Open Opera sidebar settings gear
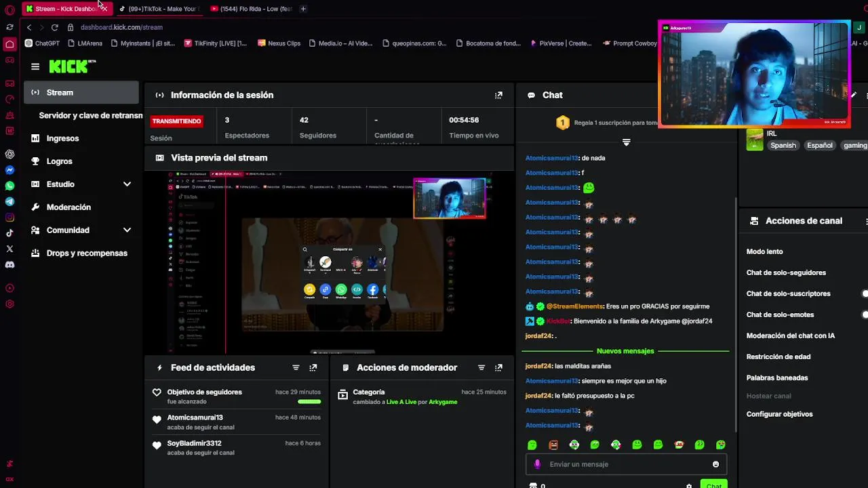This screenshot has height=488, width=868. coord(9,304)
